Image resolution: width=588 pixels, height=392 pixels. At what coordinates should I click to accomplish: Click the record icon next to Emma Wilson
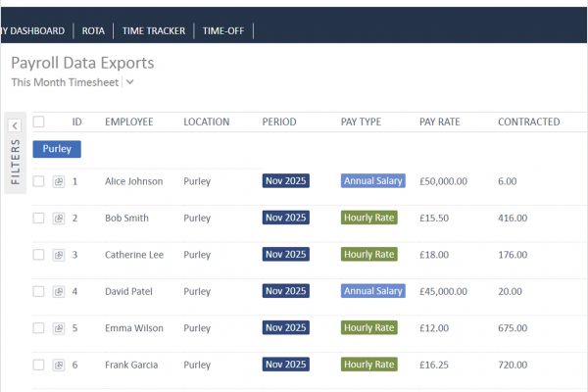[x=59, y=328]
